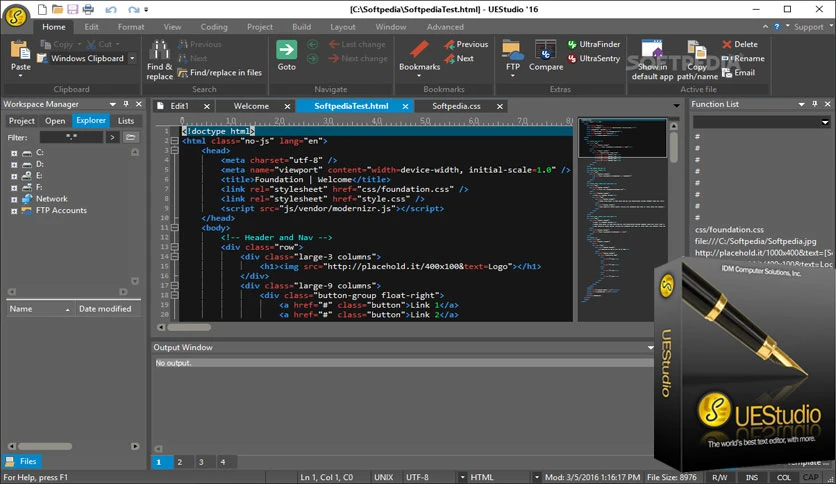Click the Redo arrow in title bar
The image size is (836, 484).
133,10
